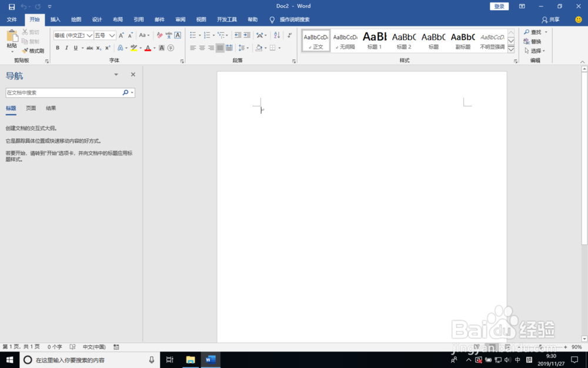This screenshot has height=368, width=588.
Task: Center the paragraph text
Action: coord(202,48)
